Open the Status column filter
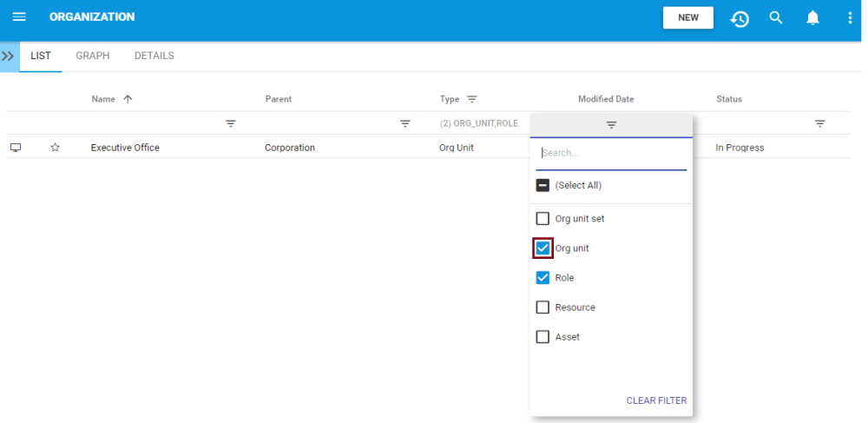868x423 pixels. pyautogui.click(x=819, y=123)
